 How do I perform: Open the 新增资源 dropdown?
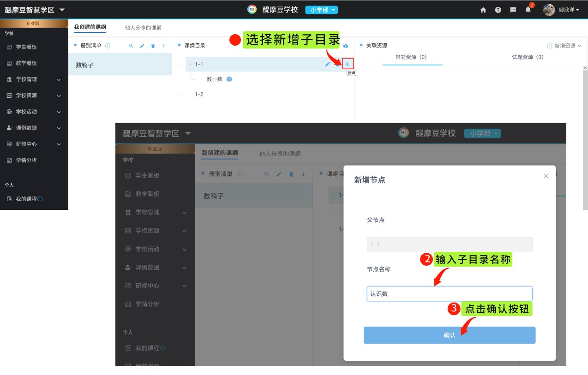click(568, 46)
